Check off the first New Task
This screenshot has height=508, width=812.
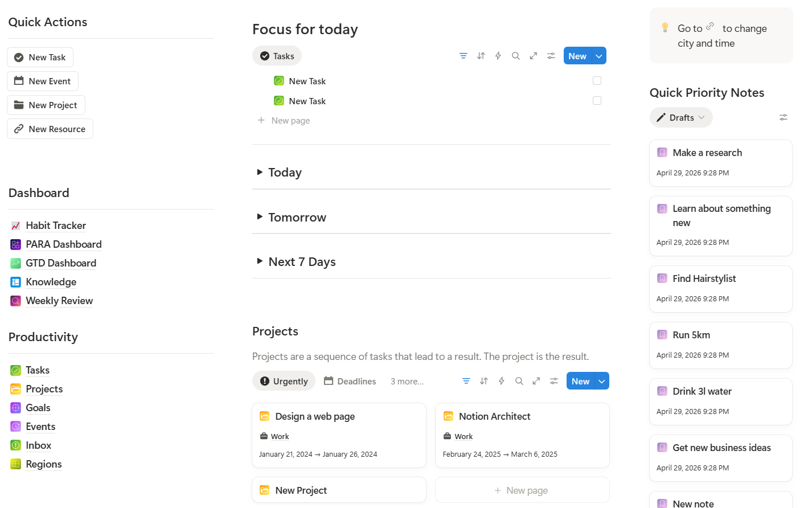point(597,80)
